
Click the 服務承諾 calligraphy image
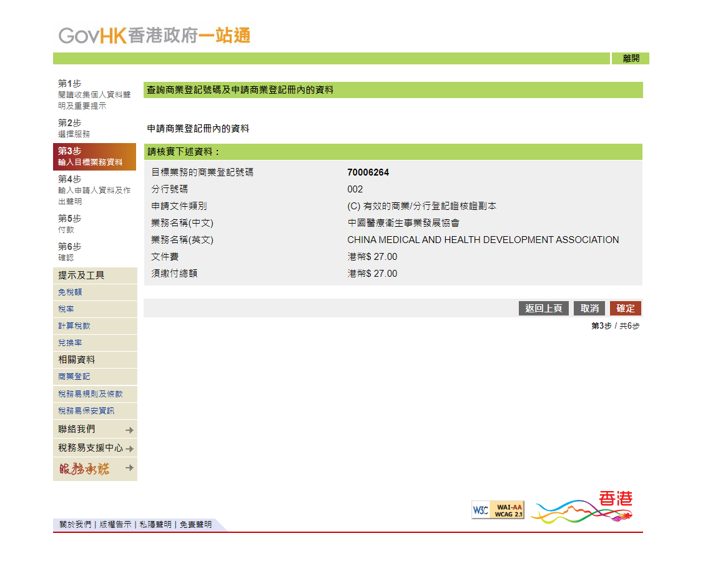point(84,469)
